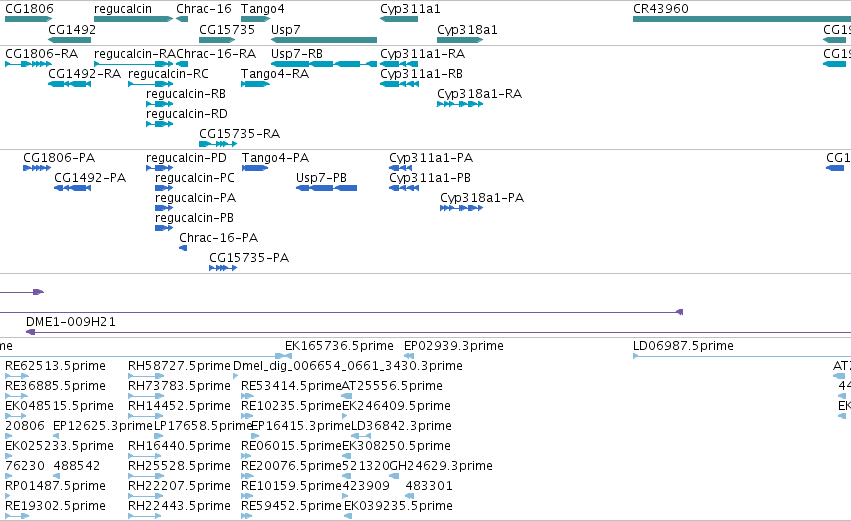Open protein Cyp311a1-PA
This screenshot has width=851, height=521.
431,158
